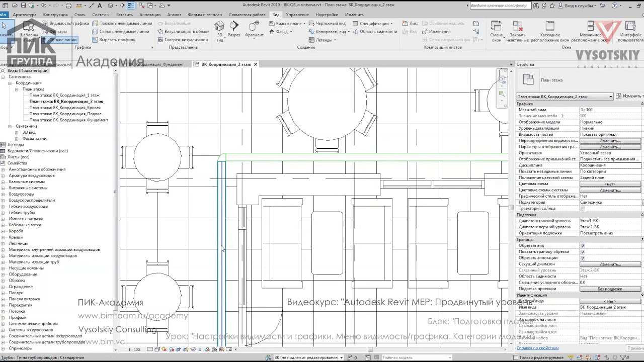The width and height of the screenshot is (644, 362).
Task: Toggle Thin Lines (Тонкие линии) button
Action: coord(59,40)
